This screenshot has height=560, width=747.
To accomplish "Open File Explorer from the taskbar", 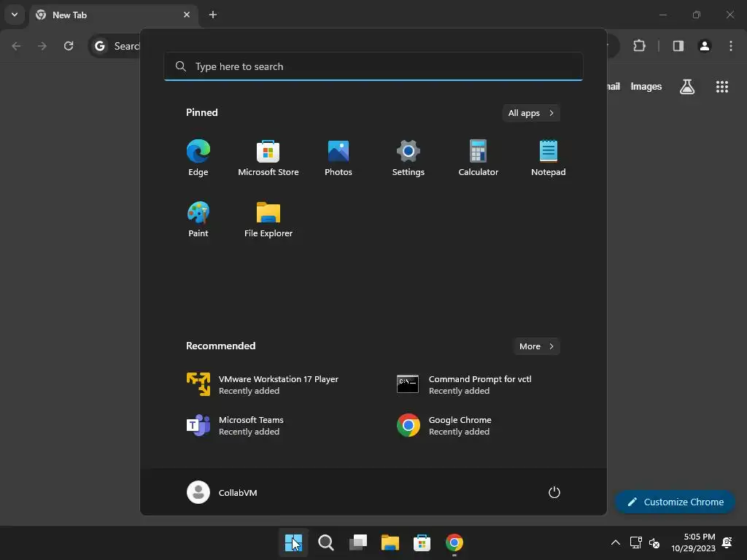I will point(390,542).
